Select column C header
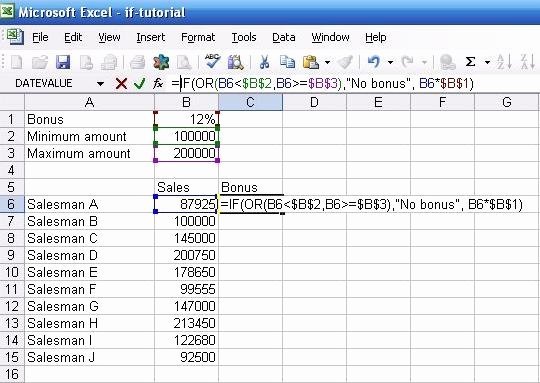This screenshot has width=540, height=383. pyautogui.click(x=250, y=102)
